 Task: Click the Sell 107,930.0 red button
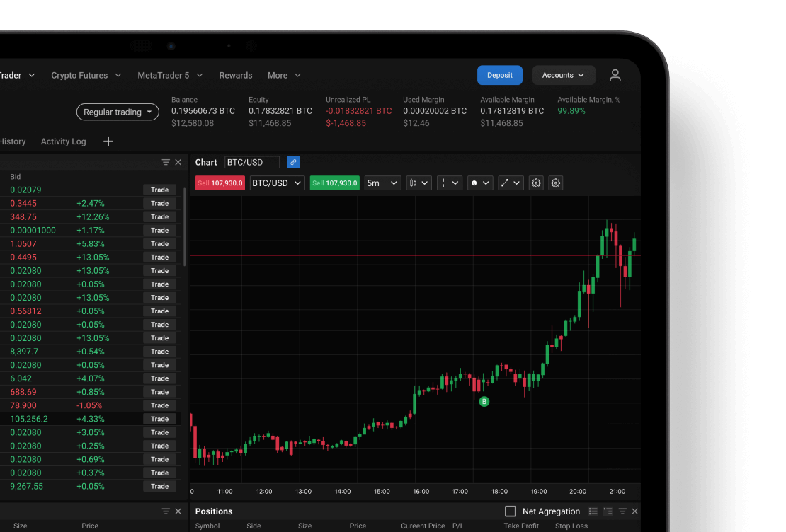point(220,183)
